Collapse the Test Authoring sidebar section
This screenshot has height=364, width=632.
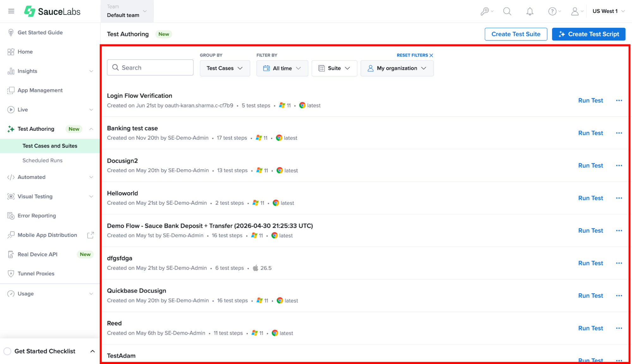pos(91,129)
